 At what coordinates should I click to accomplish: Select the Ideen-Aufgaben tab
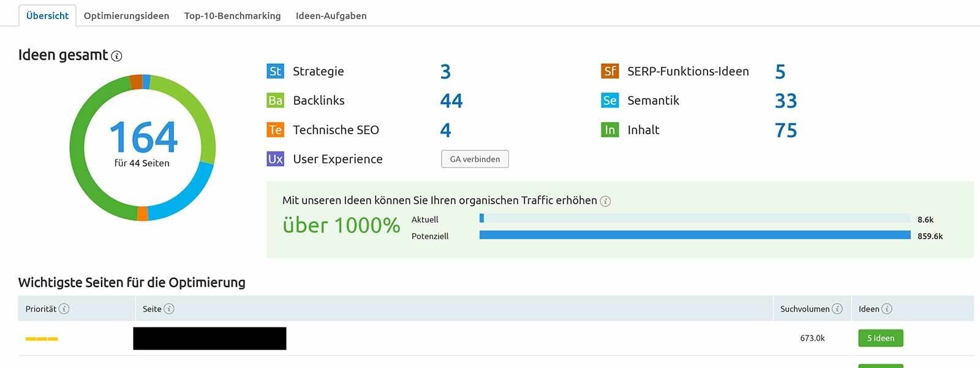[331, 16]
